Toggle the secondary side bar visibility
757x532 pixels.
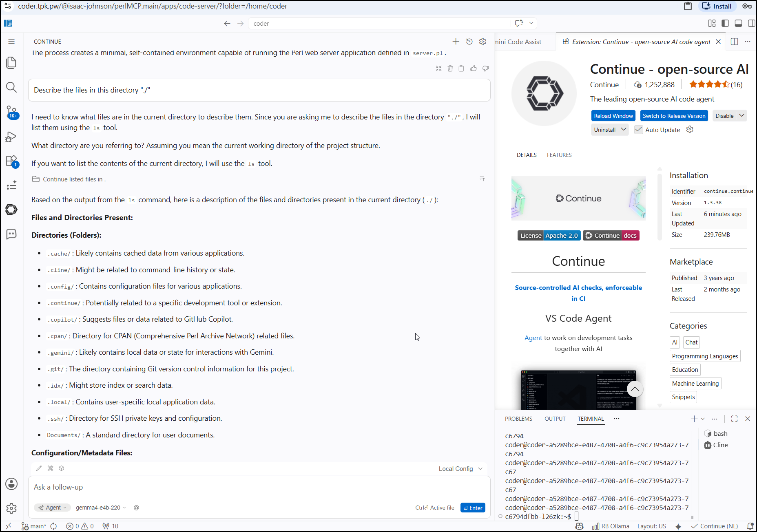(x=751, y=23)
